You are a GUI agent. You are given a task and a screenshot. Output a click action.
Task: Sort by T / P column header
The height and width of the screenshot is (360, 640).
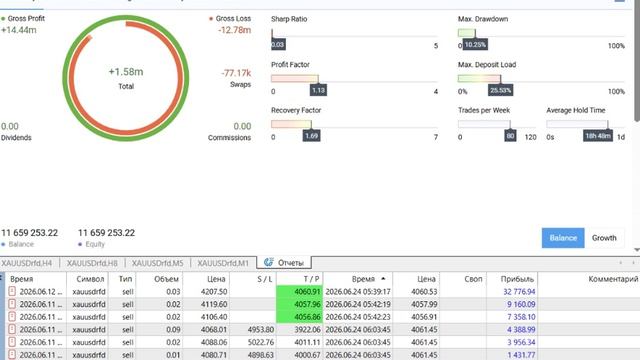300,279
